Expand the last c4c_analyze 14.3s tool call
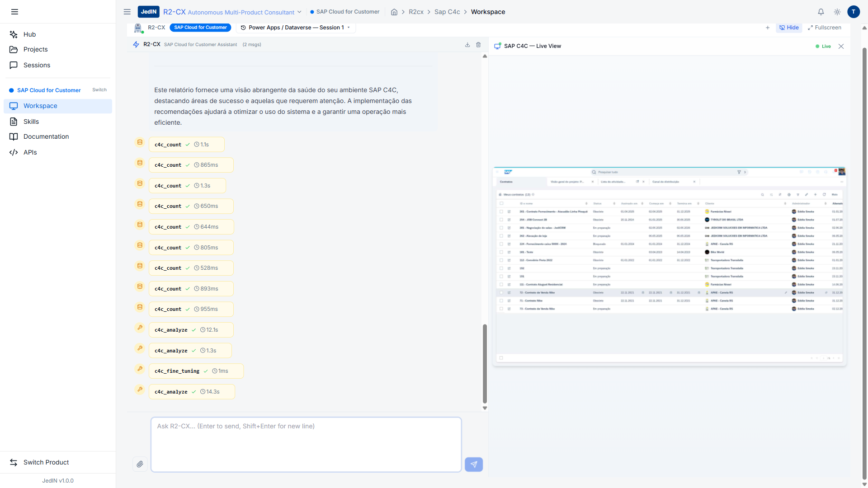868x488 pixels. 192,392
